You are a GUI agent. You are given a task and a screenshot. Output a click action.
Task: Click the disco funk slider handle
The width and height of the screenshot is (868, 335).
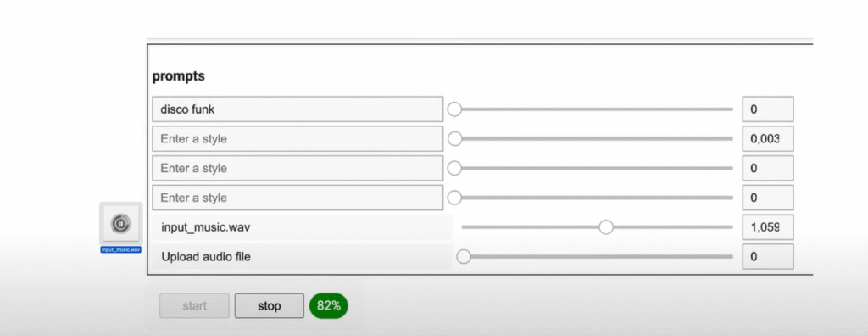tap(454, 109)
